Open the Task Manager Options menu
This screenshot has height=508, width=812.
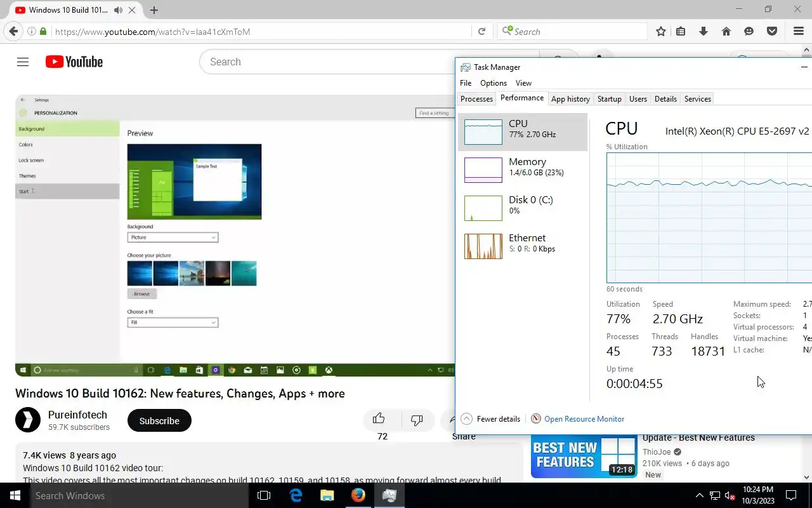494,83
